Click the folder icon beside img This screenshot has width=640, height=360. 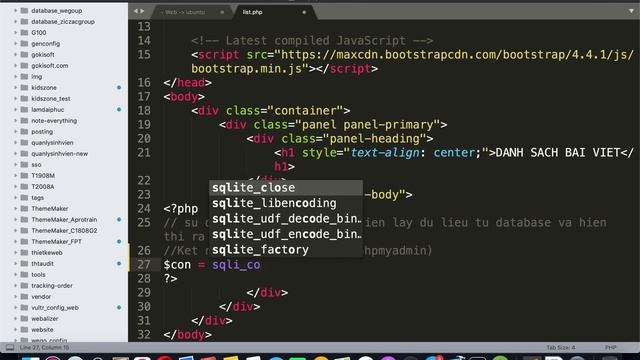tap(24, 77)
